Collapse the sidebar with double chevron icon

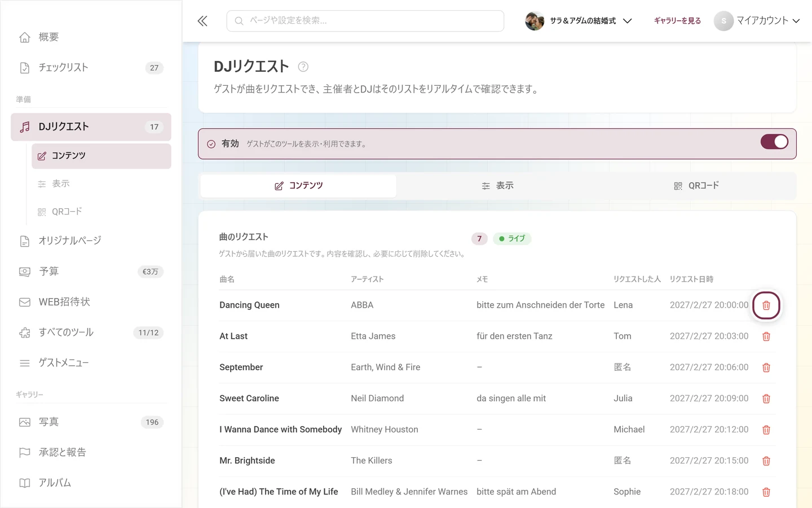pos(202,21)
